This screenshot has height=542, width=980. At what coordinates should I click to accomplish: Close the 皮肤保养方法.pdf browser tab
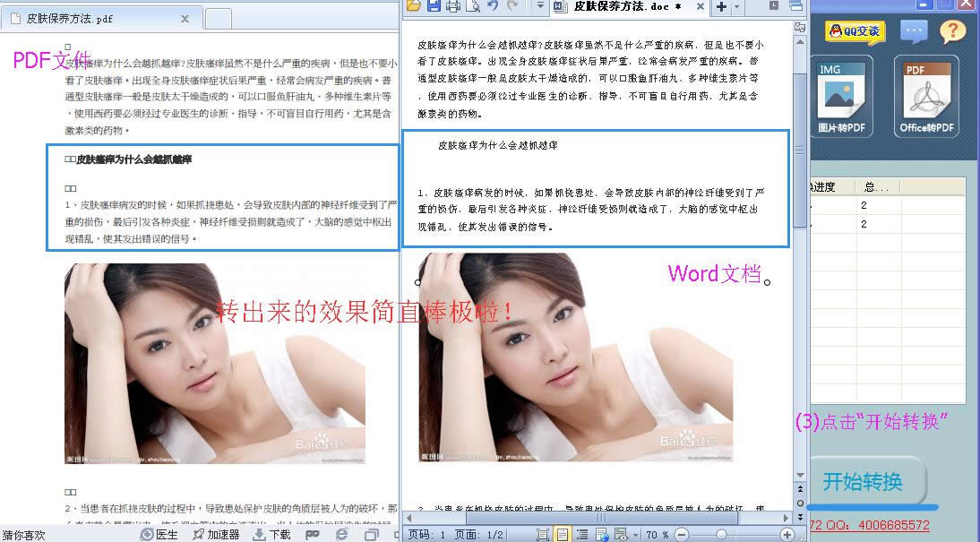(x=185, y=19)
